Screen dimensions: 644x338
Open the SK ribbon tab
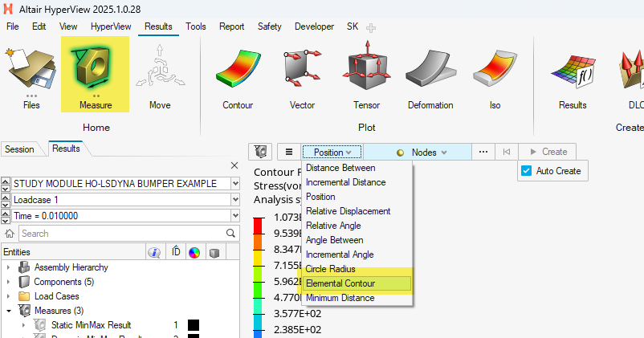point(353,26)
